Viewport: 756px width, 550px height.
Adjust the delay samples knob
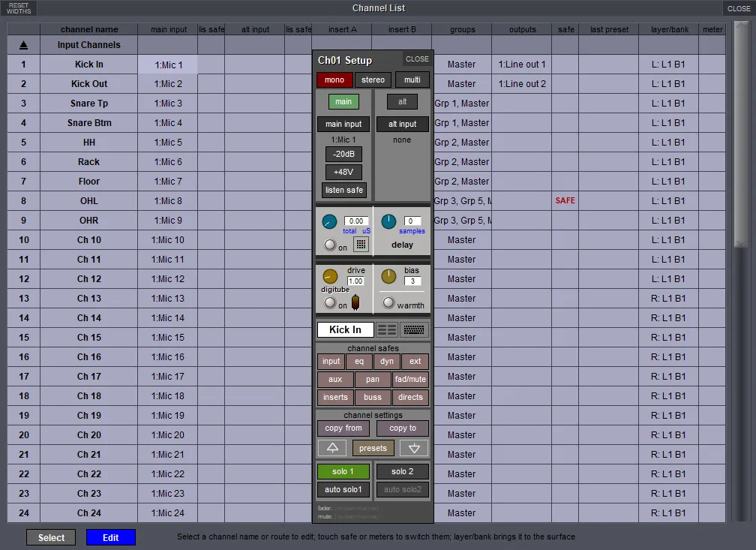point(388,222)
